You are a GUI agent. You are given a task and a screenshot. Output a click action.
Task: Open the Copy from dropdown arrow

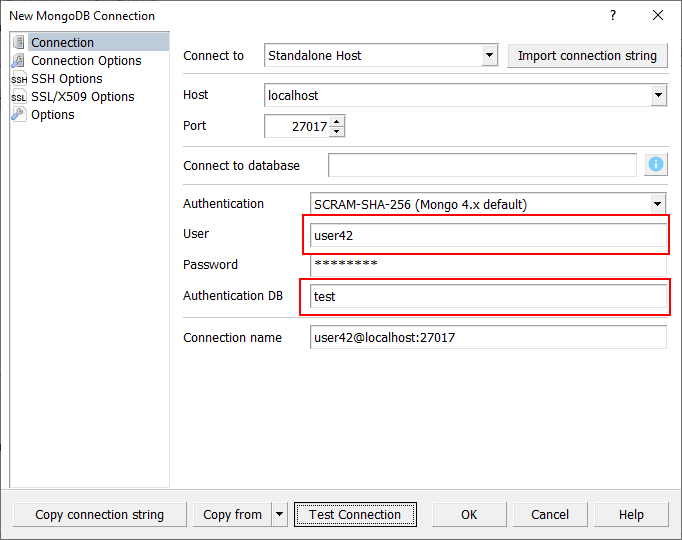pyautogui.click(x=279, y=515)
